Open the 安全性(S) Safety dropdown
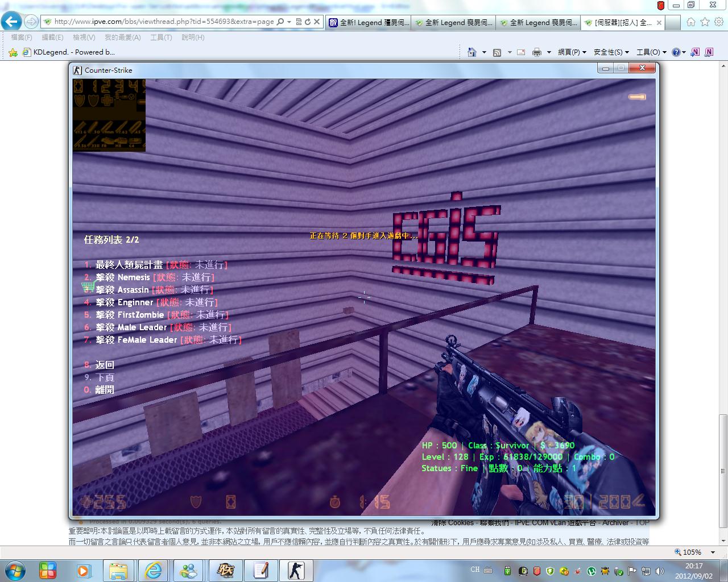 pos(611,52)
